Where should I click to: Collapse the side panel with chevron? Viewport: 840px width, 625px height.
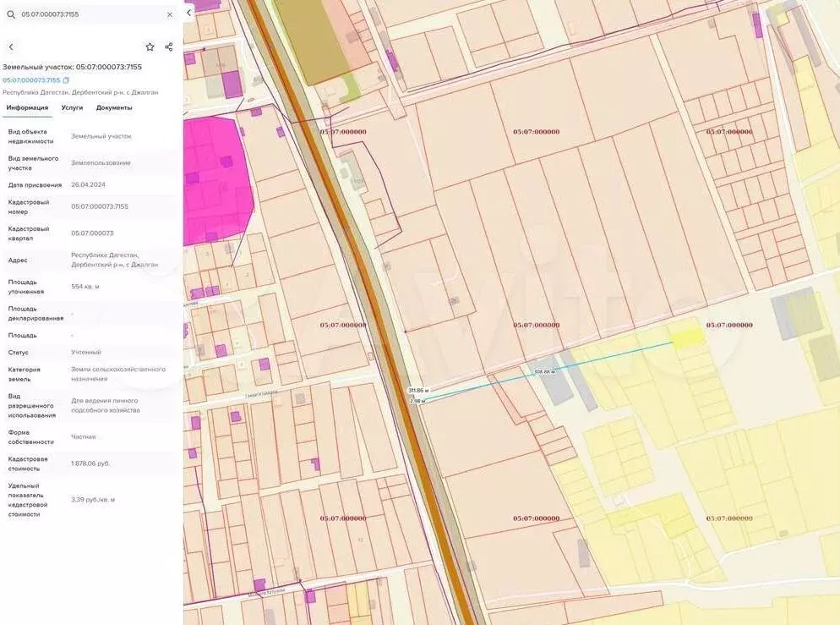(x=188, y=13)
